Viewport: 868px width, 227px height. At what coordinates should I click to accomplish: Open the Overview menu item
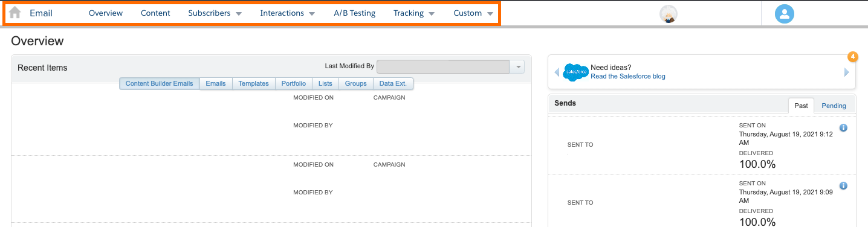coord(106,13)
